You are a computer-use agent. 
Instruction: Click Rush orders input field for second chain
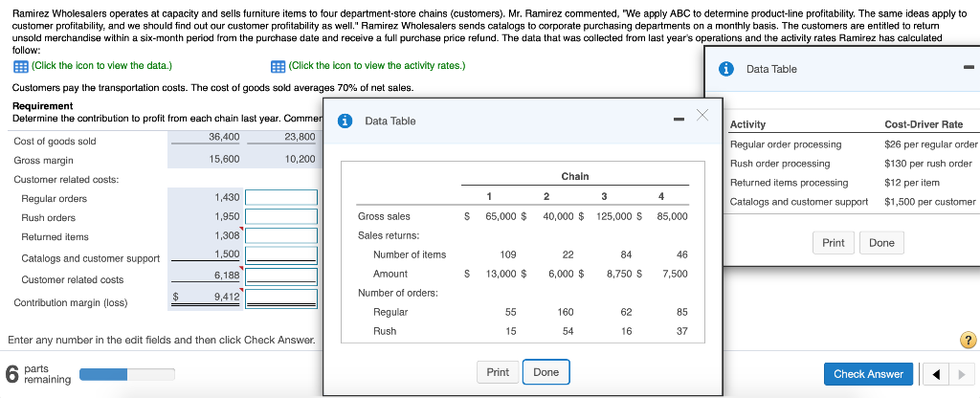tap(281, 217)
